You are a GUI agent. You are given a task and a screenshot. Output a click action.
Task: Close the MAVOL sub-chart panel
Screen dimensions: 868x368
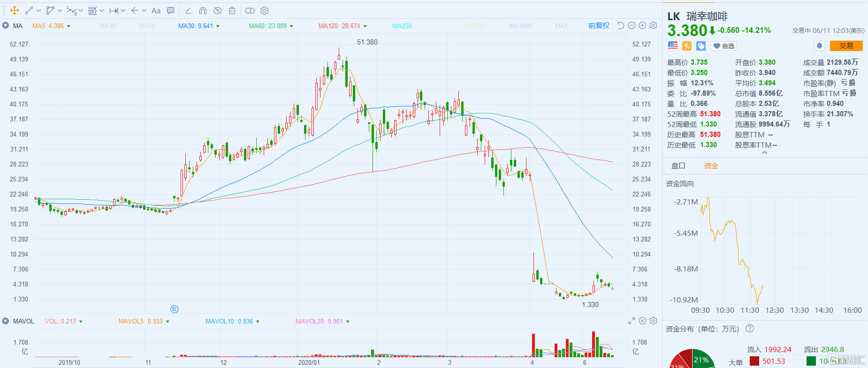[x=642, y=321]
